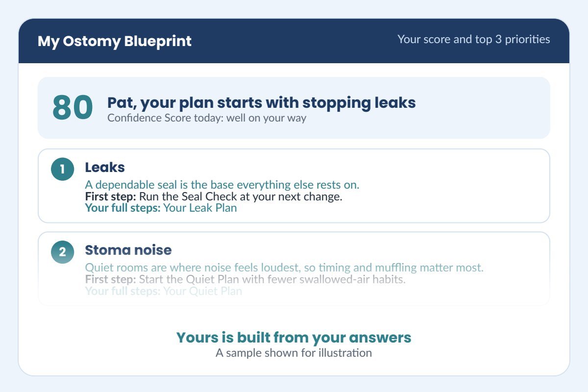Click the Quiet Plan first step text
The width and height of the screenshot is (588, 392).
click(x=272, y=280)
